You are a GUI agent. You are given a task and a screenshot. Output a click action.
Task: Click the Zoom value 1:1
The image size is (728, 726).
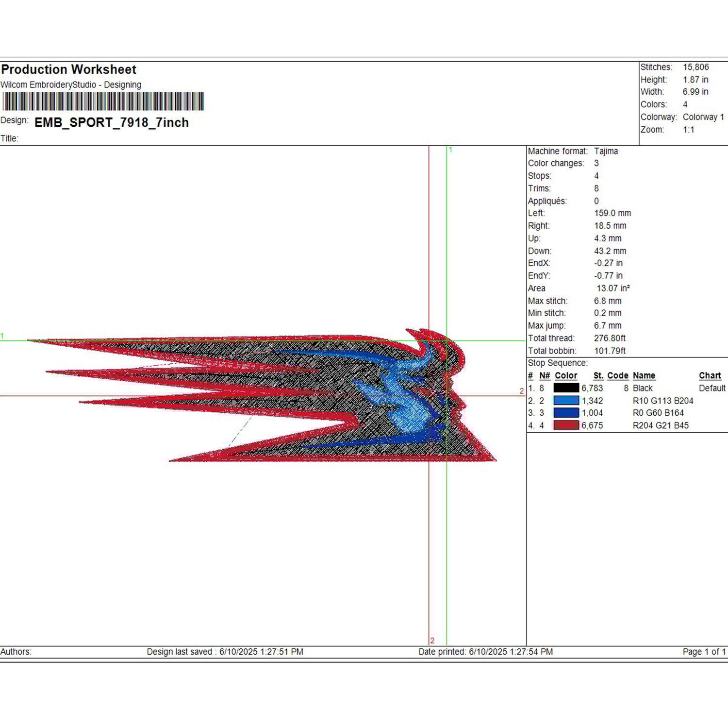(x=689, y=130)
